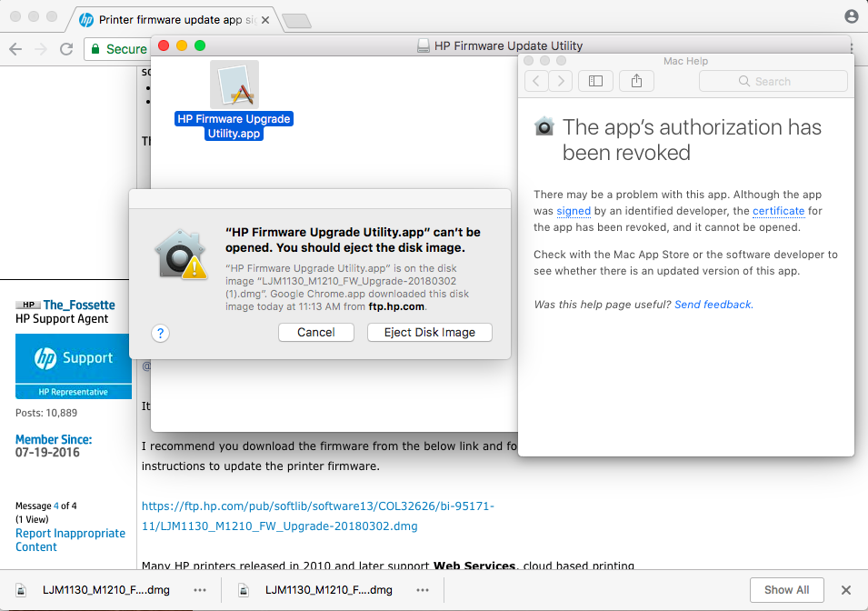Viewport: 868px width, 611px height.
Task: Reload the page in Chrome
Action: pos(66,49)
